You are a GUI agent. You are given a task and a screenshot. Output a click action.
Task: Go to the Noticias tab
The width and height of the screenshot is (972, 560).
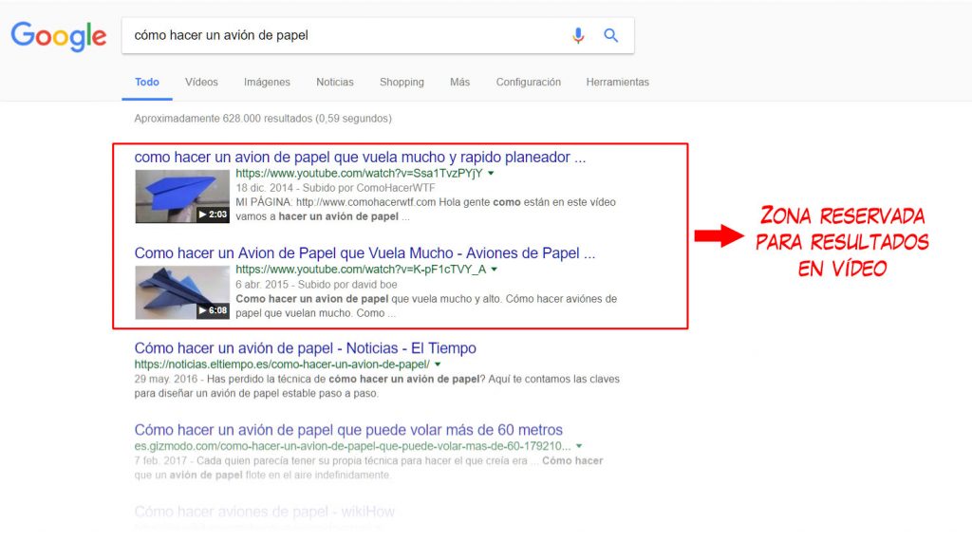click(334, 83)
